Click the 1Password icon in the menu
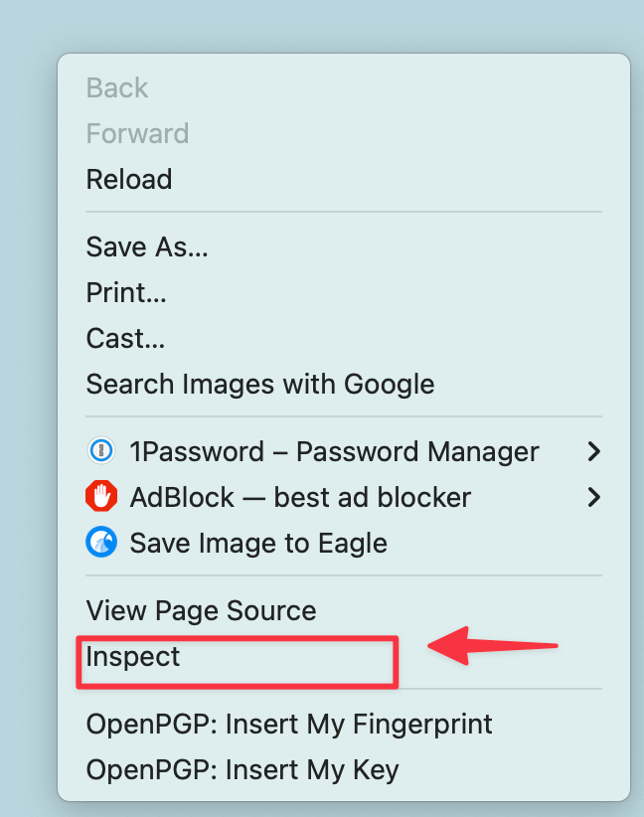This screenshot has width=644, height=817. pyautogui.click(x=100, y=451)
